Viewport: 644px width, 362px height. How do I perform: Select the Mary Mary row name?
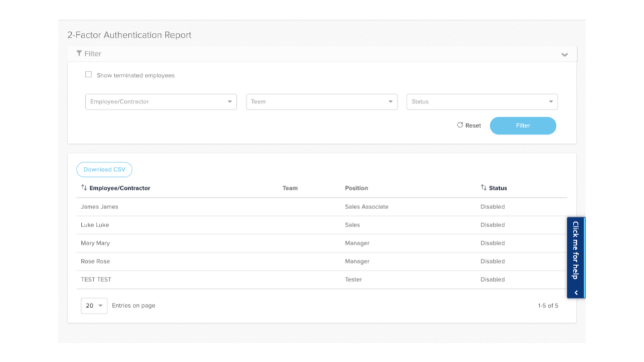(95, 243)
